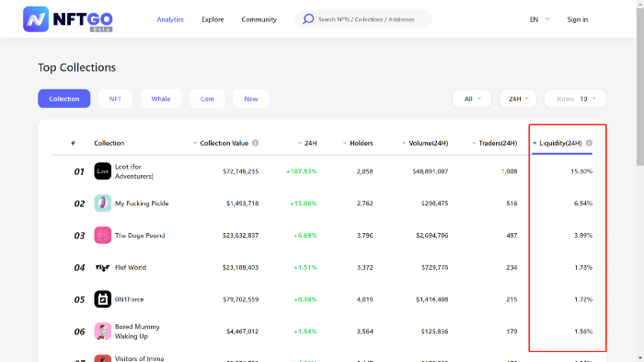Click the Fluf World logo icon

pyautogui.click(x=103, y=267)
